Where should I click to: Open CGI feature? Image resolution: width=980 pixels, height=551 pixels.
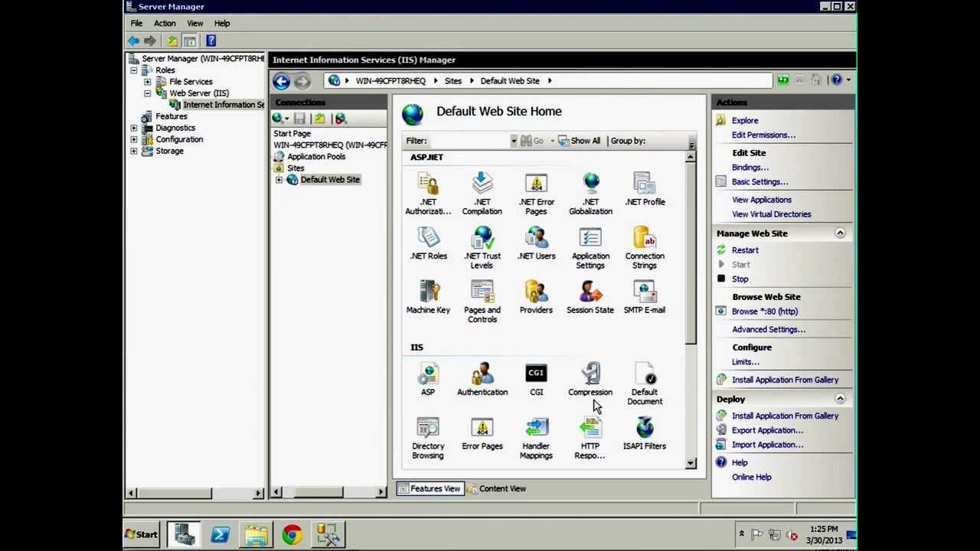point(536,380)
